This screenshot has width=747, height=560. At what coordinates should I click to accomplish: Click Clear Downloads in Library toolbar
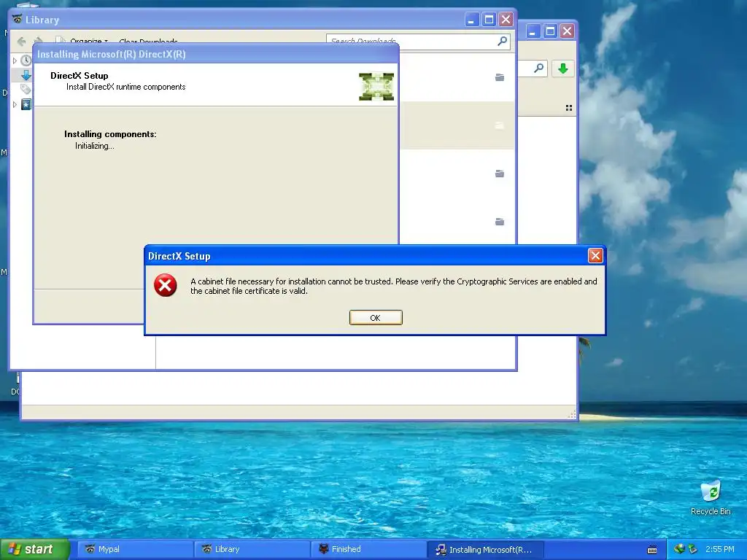[148, 41]
